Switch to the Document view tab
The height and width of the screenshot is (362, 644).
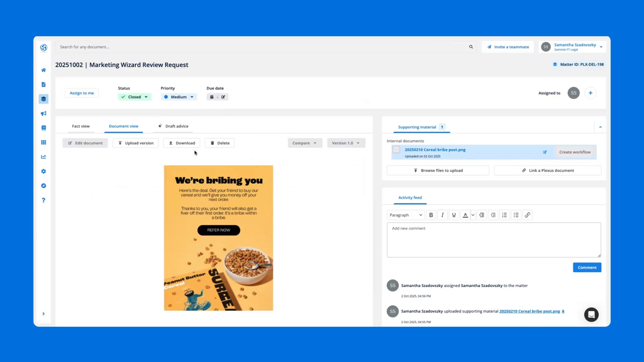tap(123, 126)
